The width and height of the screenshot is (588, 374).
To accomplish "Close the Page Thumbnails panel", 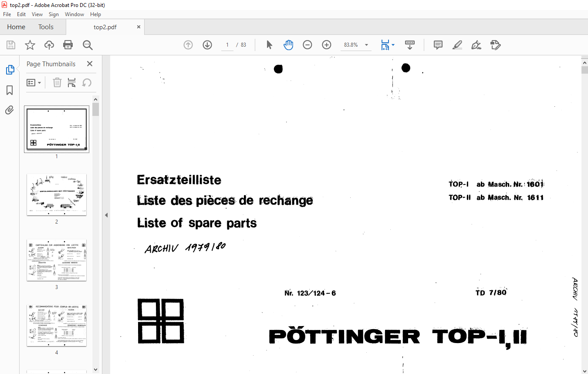I will click(90, 64).
